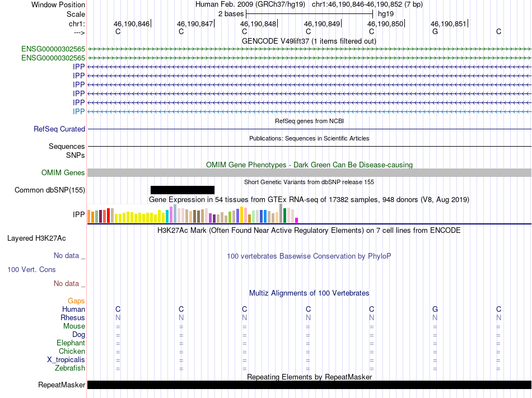Screen dimensions: 532x398
Task: Open the 'H3K27Ac Mark' track title
Action: click(x=309, y=231)
